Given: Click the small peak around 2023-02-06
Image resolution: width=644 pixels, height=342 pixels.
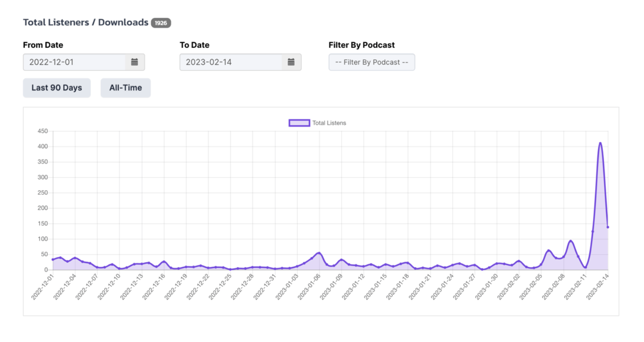Looking at the screenshot, I should [548, 250].
